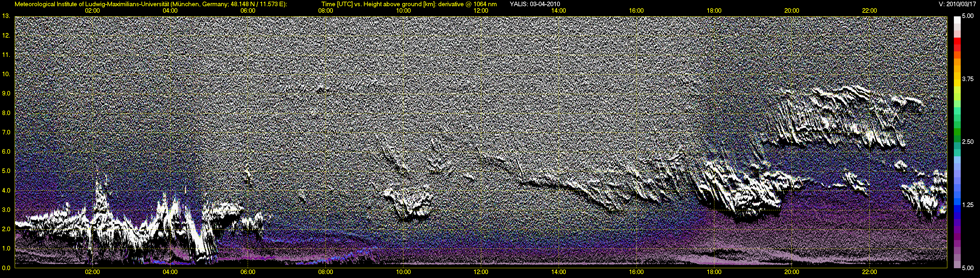Click the 3.75 color bar value
The height and width of the screenshot is (278, 980).
click(x=968, y=79)
